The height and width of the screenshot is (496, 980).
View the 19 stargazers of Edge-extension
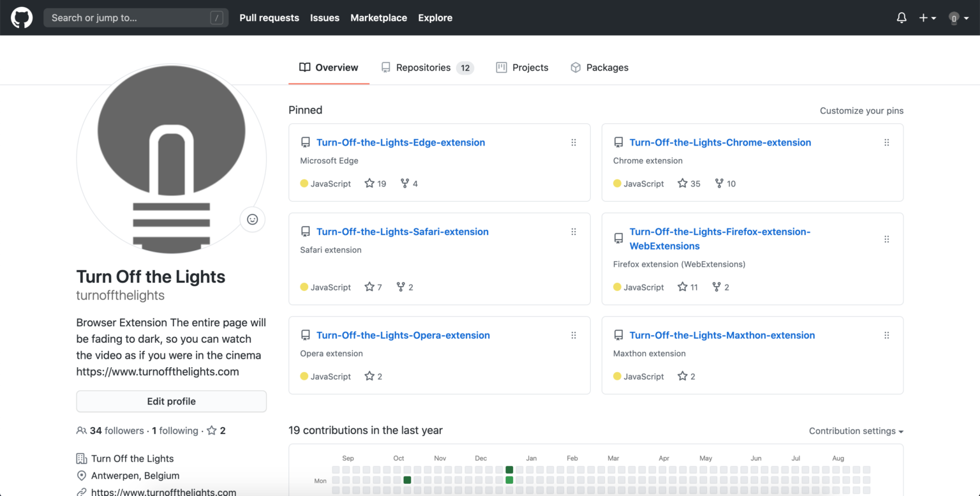375,183
